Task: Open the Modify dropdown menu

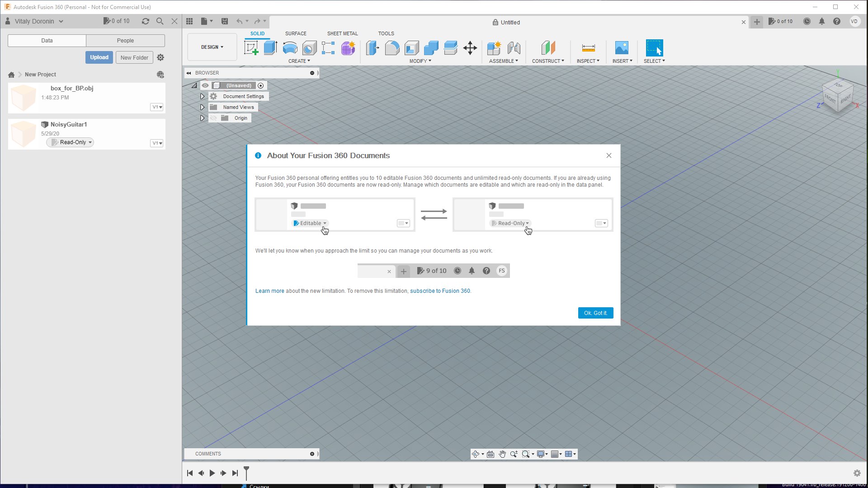Action: 420,61
